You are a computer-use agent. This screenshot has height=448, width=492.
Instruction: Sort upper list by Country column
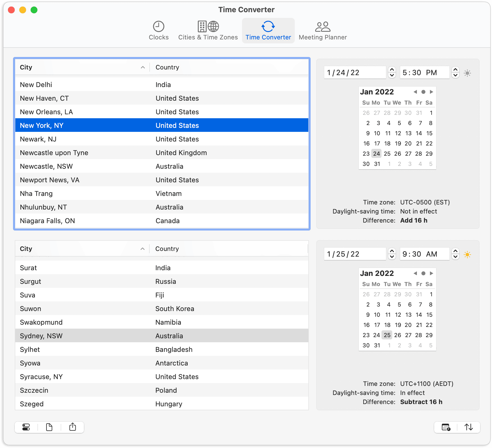229,67
